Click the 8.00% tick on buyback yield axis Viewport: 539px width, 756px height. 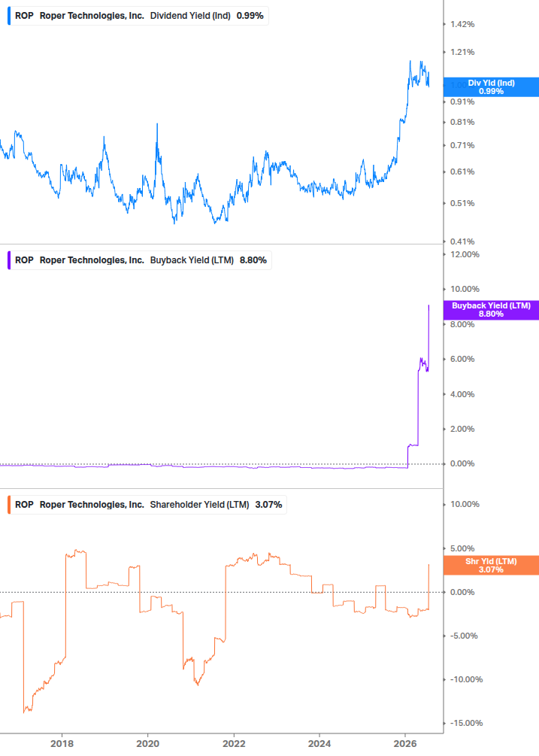click(x=462, y=324)
